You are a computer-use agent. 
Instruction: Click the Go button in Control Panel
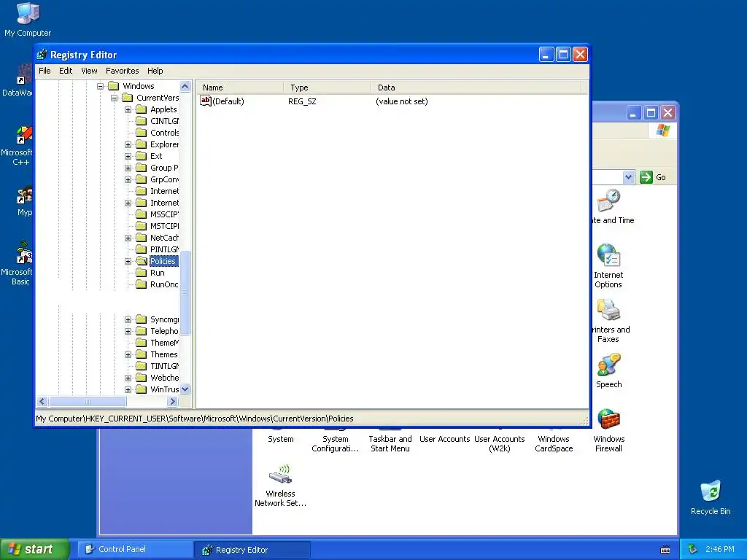click(x=653, y=177)
